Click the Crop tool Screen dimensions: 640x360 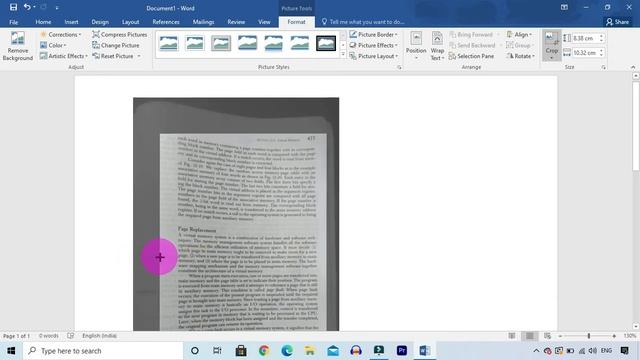pos(551,46)
